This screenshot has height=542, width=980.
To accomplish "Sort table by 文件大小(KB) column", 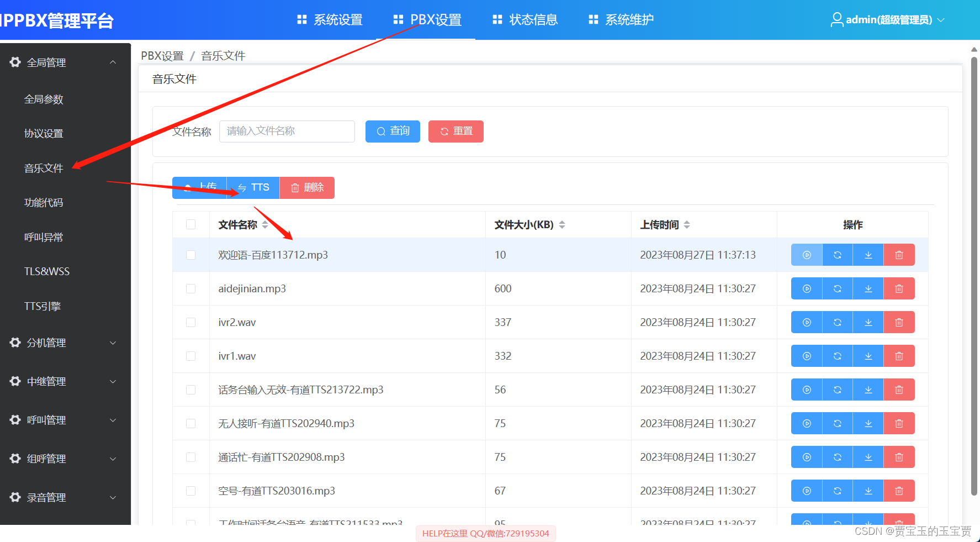I will [x=562, y=225].
